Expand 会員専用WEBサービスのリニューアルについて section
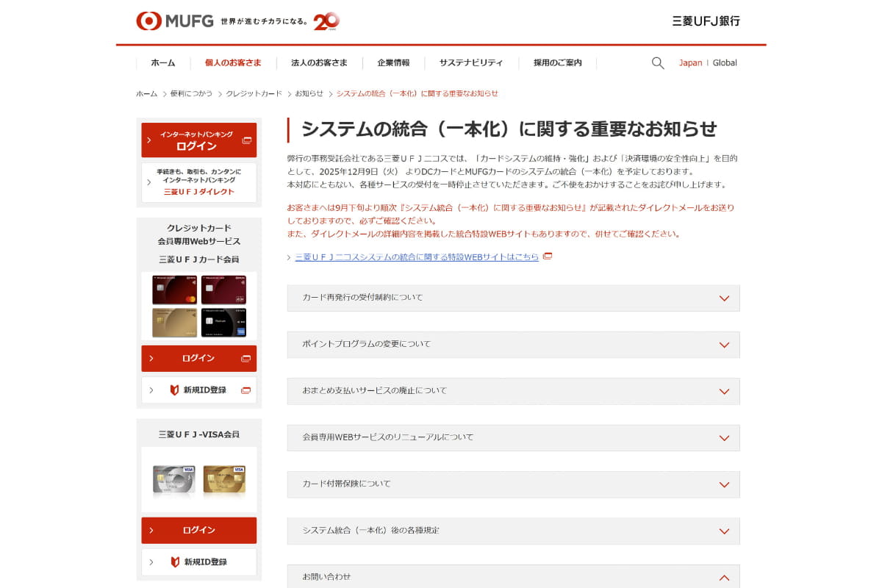 pyautogui.click(x=513, y=437)
